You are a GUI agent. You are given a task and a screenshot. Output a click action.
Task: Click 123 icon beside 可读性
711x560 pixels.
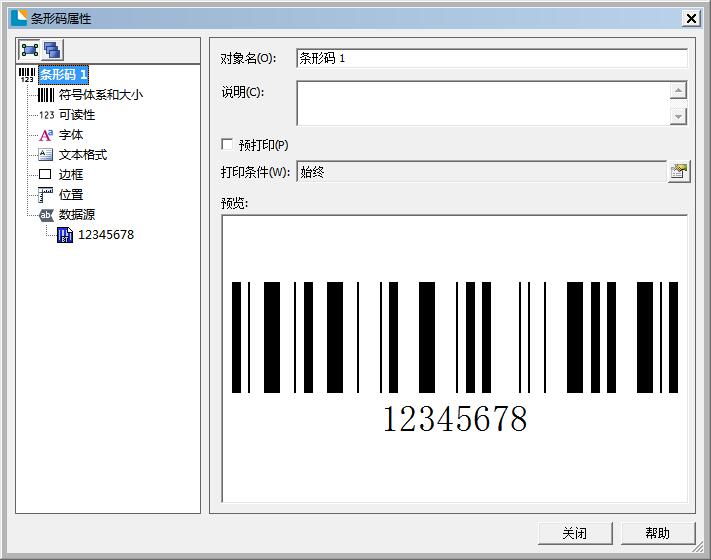[46, 115]
